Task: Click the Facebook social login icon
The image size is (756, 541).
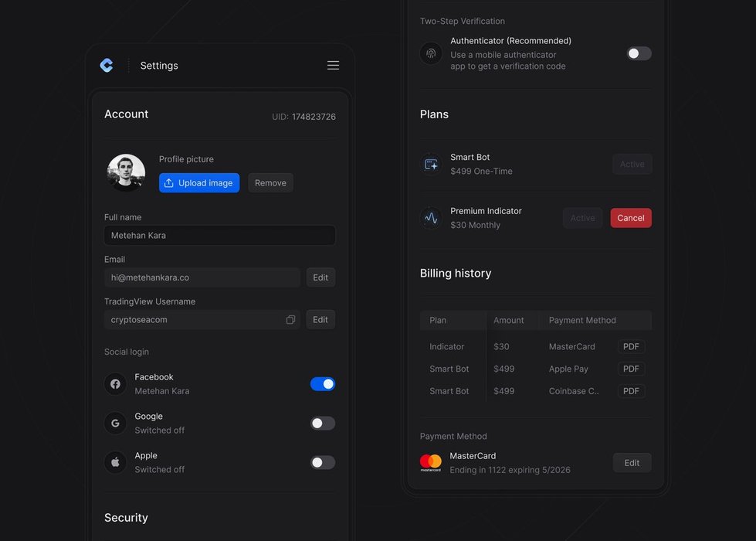Action: [115, 384]
